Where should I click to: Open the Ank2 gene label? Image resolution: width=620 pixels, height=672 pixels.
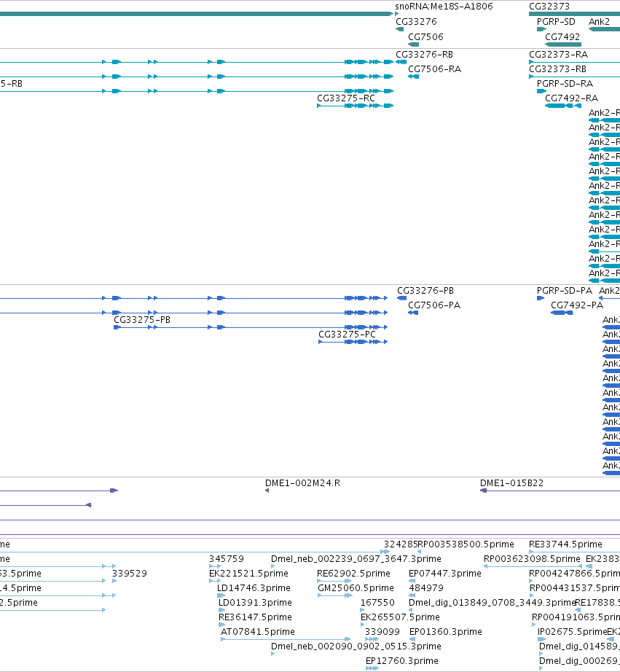click(599, 22)
